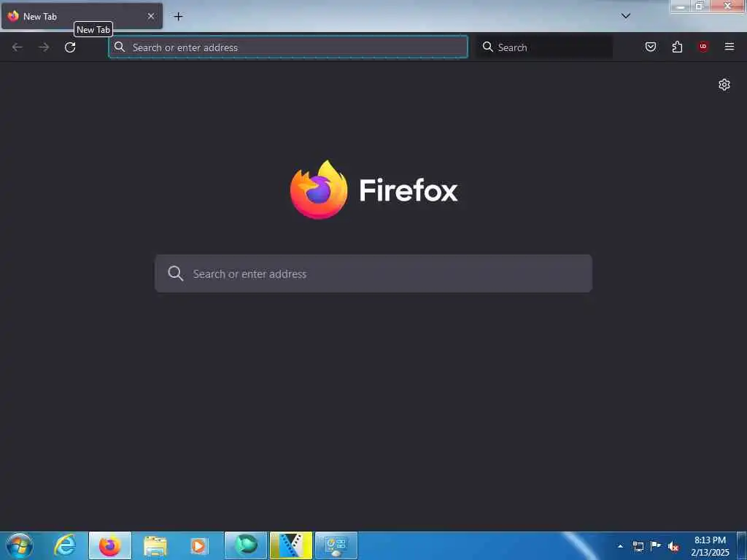Focus the top address bar
This screenshot has height=560, width=747.
288,47
